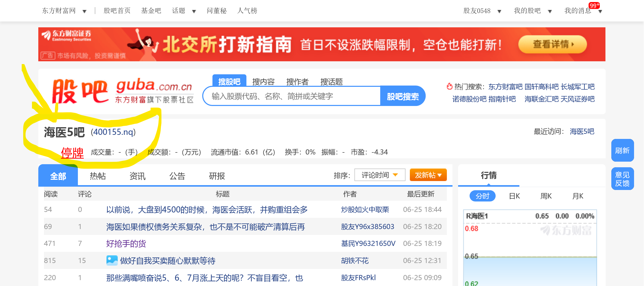Select the 行情 panel tab
This screenshot has width=644, height=286.
point(488,175)
